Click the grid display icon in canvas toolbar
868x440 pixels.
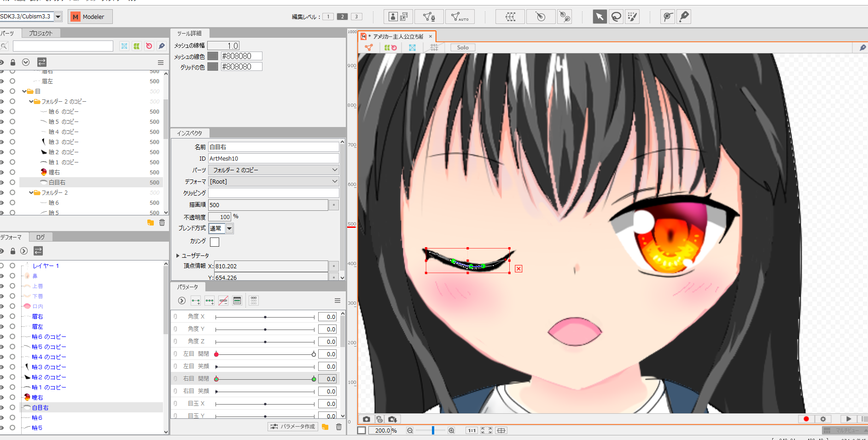(x=434, y=47)
